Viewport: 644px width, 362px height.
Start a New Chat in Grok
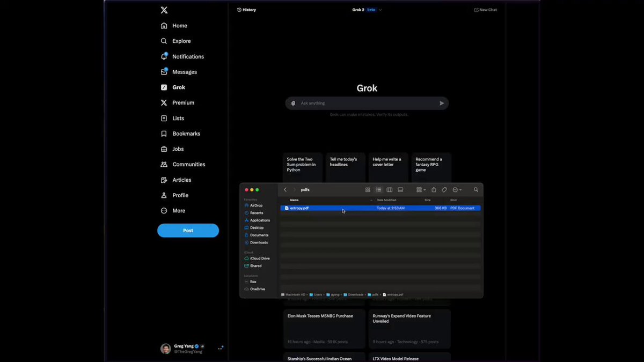[486, 10]
